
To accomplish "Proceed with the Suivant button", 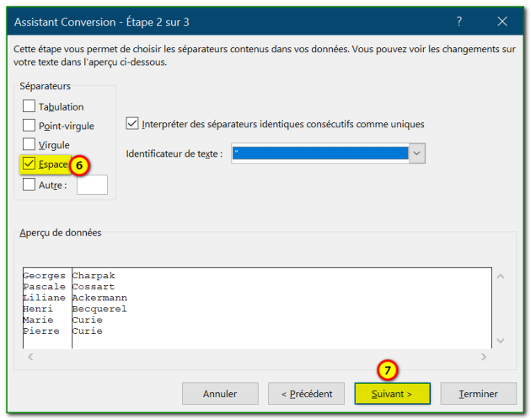I will (392, 394).
